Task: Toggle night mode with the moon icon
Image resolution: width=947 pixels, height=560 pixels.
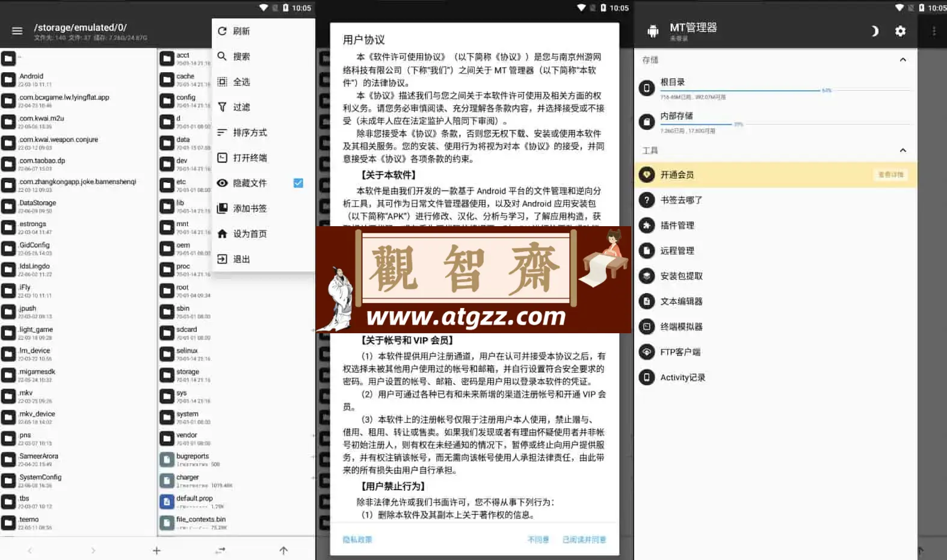Action: point(874,31)
